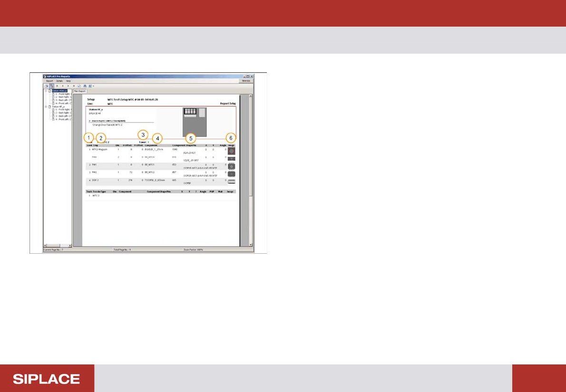Screen dimensions: 566x392
Task: Click the binoculars search toolbar icon
Action: click(x=85, y=86)
